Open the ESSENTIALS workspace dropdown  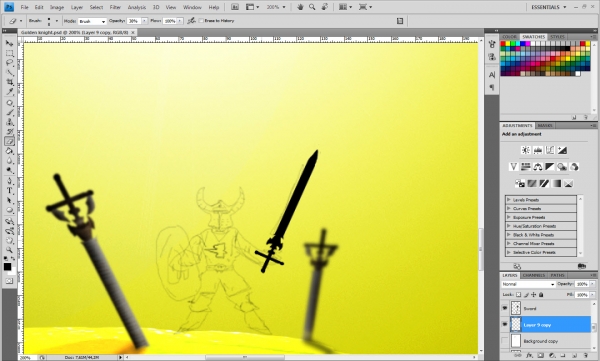coord(548,7)
